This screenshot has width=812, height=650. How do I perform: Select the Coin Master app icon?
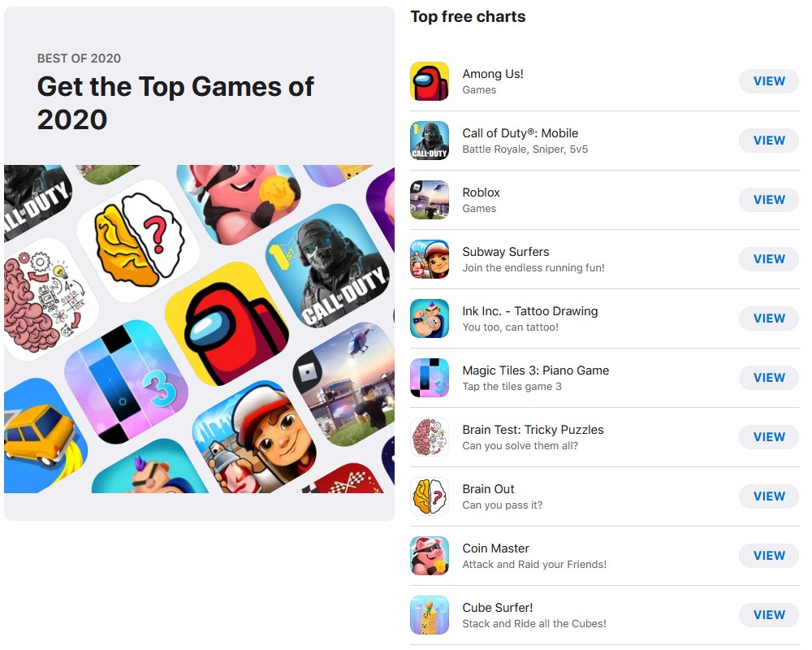click(430, 556)
